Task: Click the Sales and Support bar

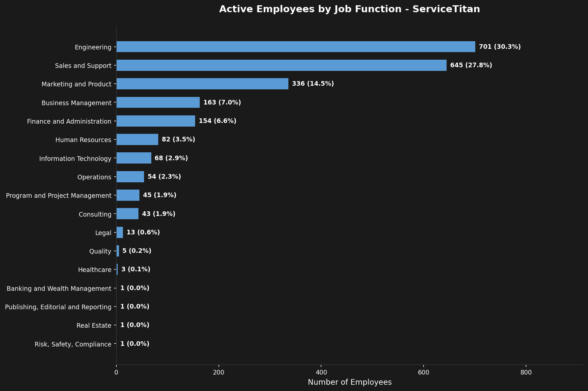Action: 281,65
